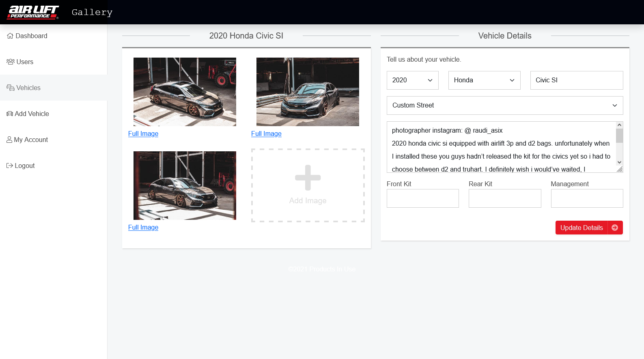Click the My Account person icon
This screenshot has width=644, height=359.
point(9,140)
